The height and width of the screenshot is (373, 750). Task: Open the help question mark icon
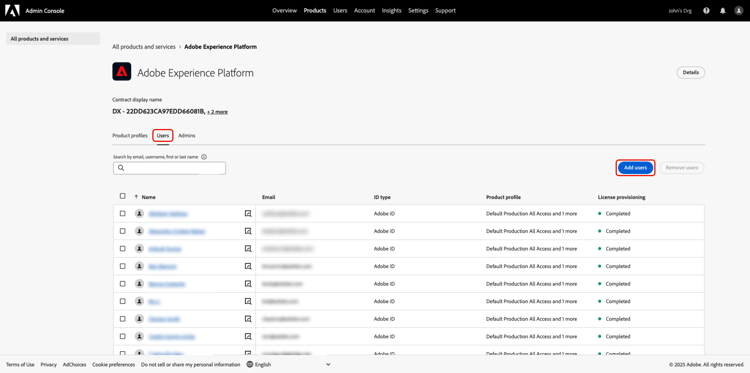click(706, 11)
